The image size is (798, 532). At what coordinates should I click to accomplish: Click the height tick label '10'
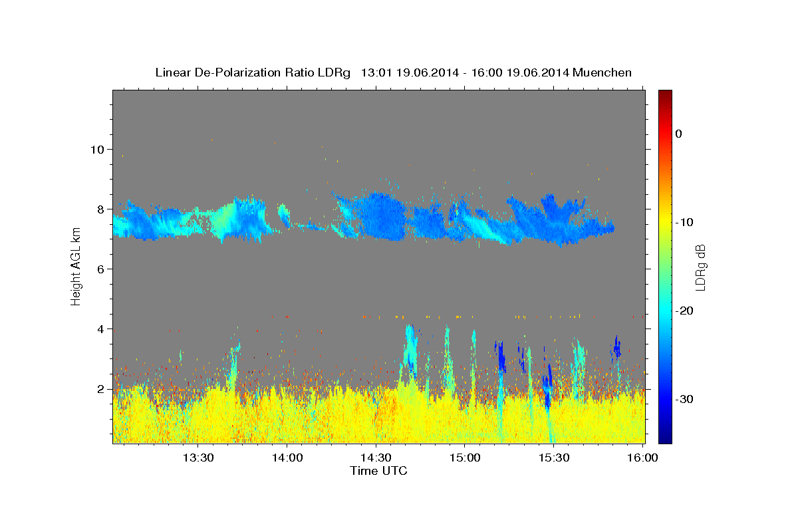[x=97, y=149]
